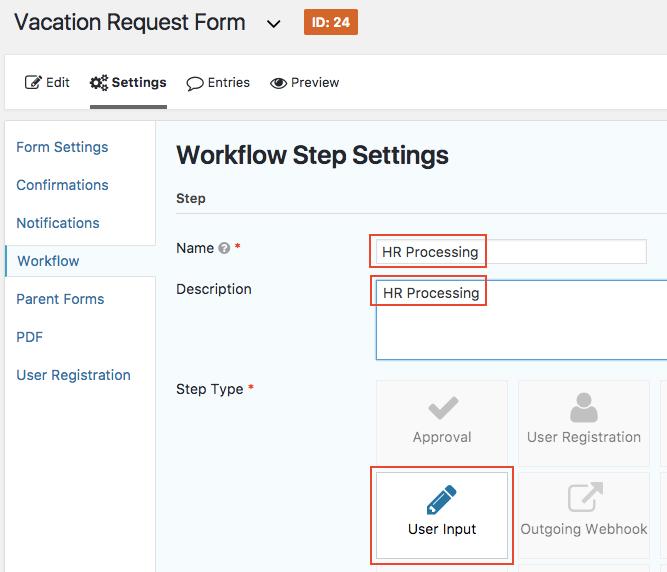This screenshot has width=667, height=572.
Task: Open User Registration in the sidebar
Action: click(73, 375)
